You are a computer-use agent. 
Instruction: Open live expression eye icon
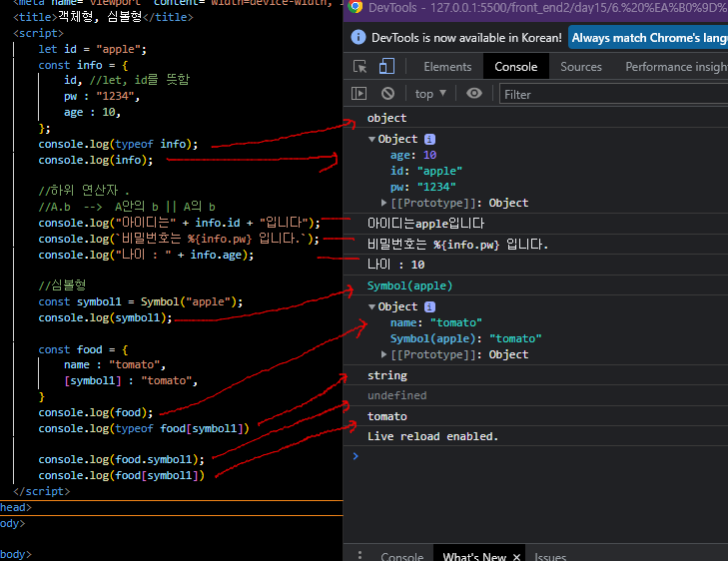click(474, 93)
